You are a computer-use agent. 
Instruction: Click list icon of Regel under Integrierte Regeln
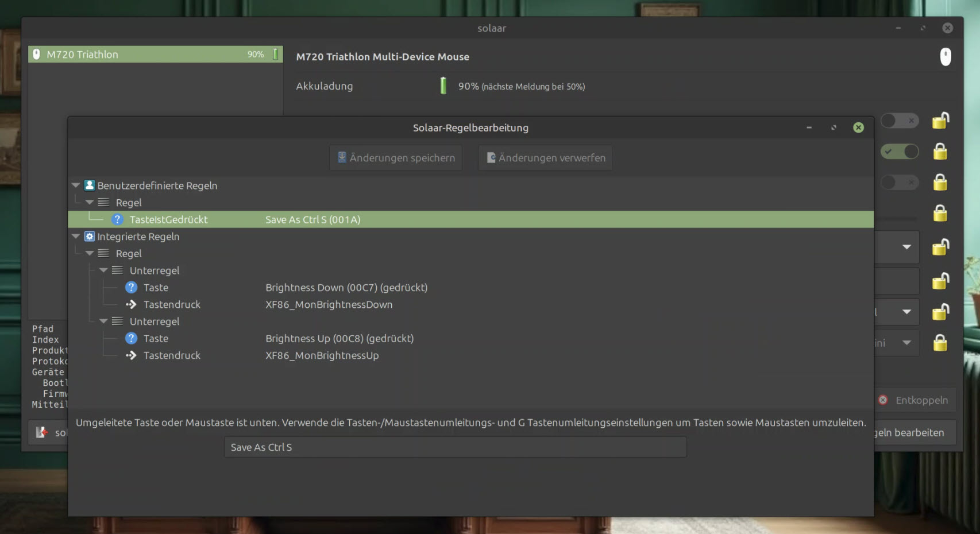click(103, 253)
